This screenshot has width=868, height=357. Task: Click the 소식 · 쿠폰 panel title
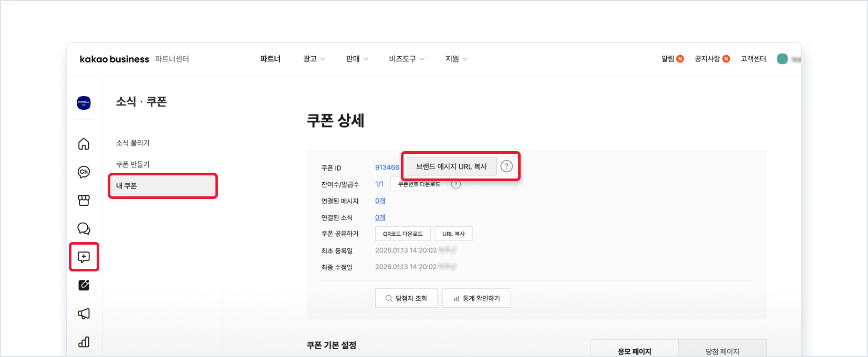click(x=141, y=102)
